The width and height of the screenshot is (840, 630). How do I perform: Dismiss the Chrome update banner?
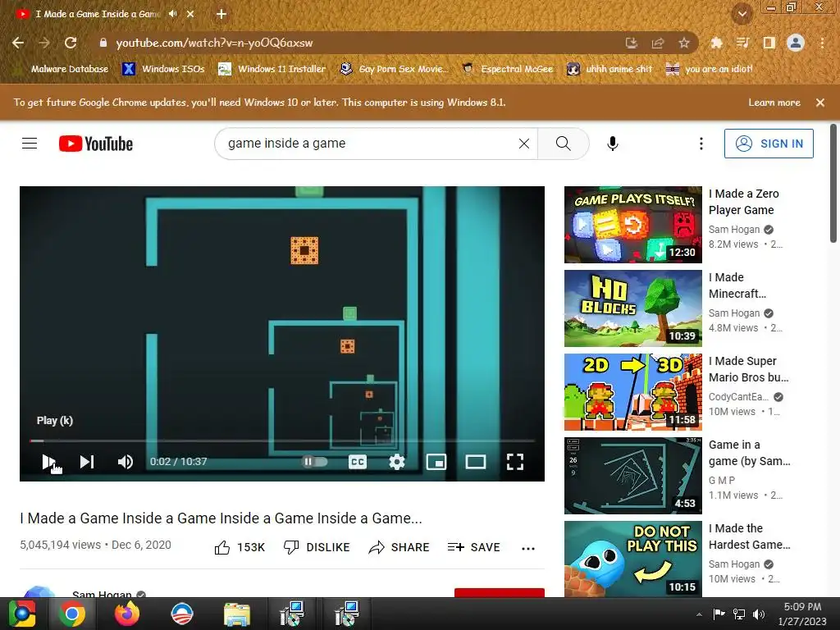click(819, 103)
